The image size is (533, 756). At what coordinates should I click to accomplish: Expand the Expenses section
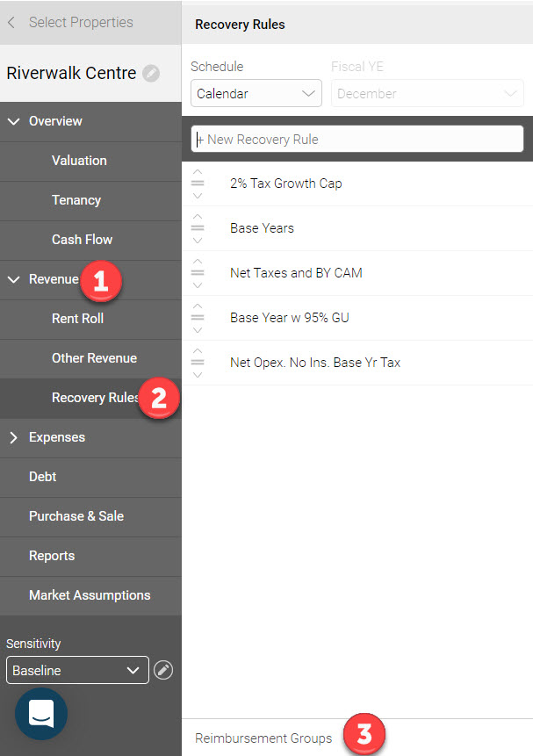pos(13,437)
